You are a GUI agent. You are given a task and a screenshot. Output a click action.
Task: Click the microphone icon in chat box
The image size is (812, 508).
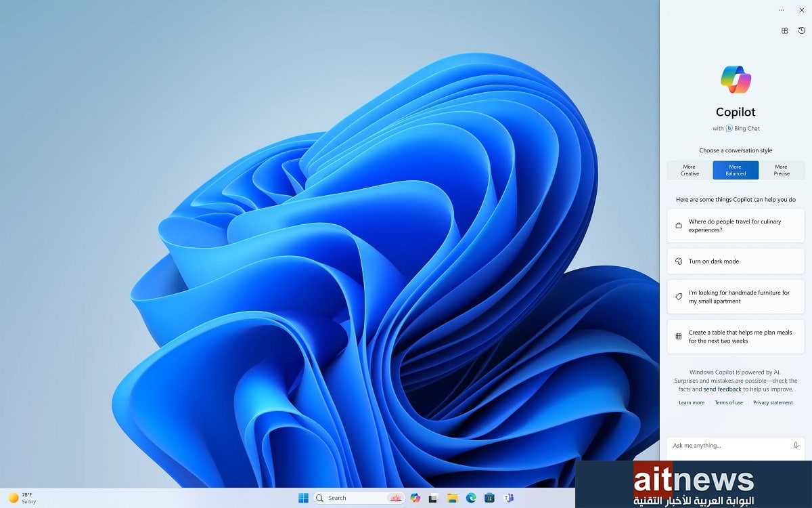click(x=796, y=446)
